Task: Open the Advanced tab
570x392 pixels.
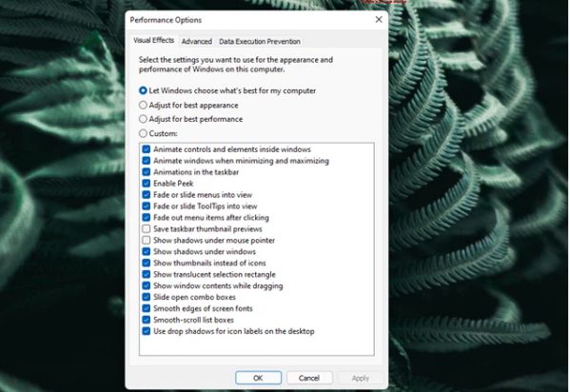Action: point(197,42)
